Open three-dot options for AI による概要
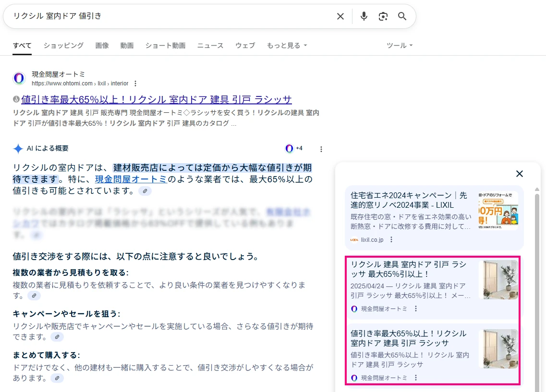The width and height of the screenshot is (546, 392). (321, 149)
